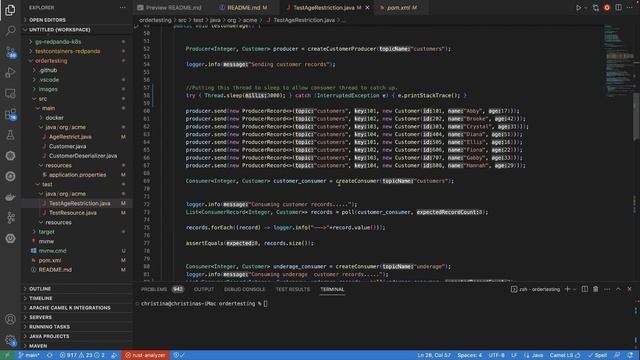Open notifications bell in status bar
The image size is (640, 360).
click(630, 355)
